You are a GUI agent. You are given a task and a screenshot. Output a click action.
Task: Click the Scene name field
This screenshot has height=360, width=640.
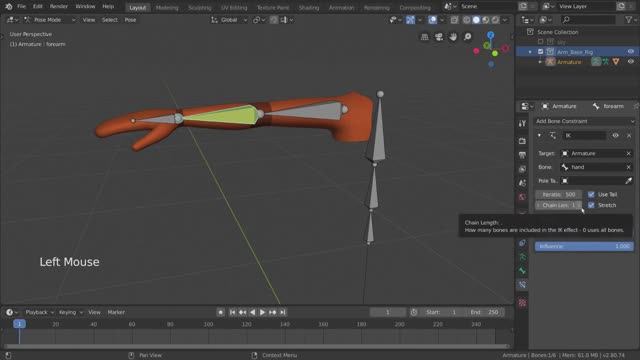pyautogui.click(x=487, y=7)
